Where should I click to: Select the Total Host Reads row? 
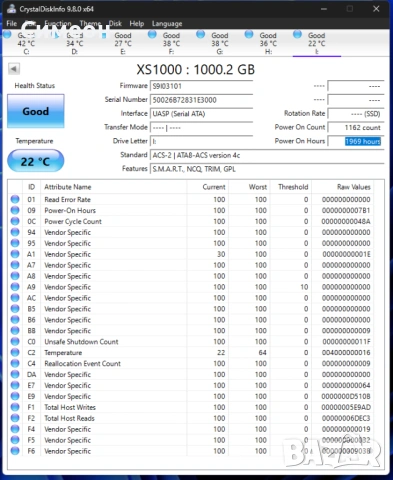click(x=190, y=418)
